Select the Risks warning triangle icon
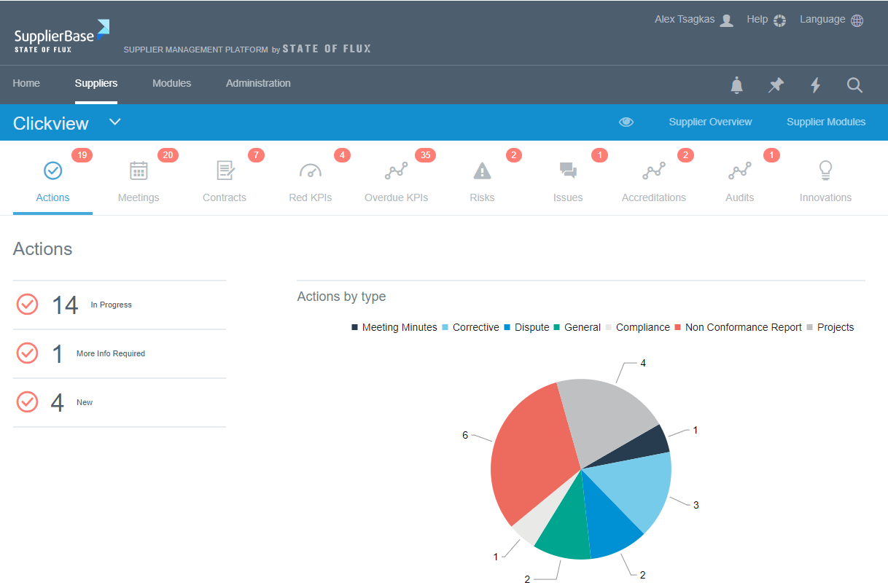Screen dimensions: 888x588 click(482, 170)
